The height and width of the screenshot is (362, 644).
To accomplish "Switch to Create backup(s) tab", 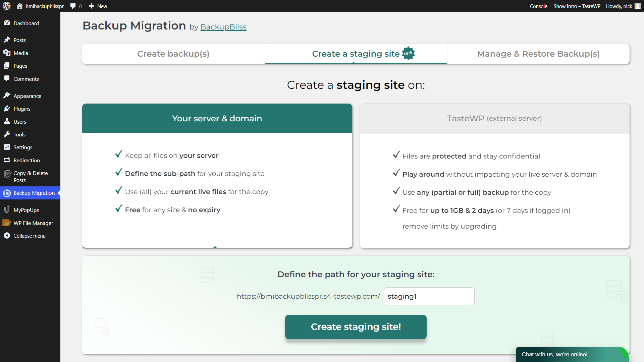I will (173, 54).
